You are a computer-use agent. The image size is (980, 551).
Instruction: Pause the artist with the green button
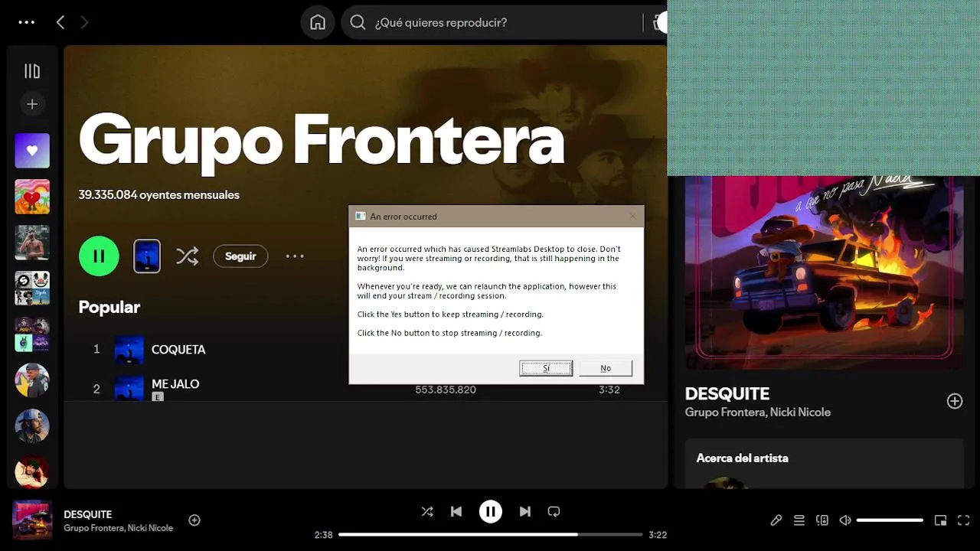(99, 256)
